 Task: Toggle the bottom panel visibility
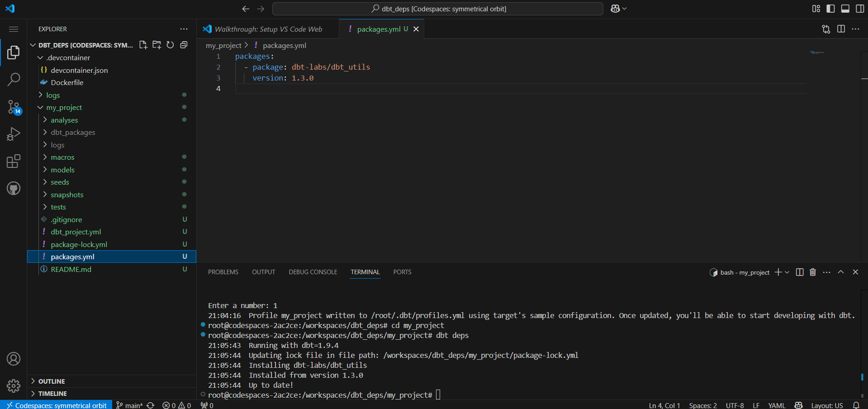(x=845, y=9)
